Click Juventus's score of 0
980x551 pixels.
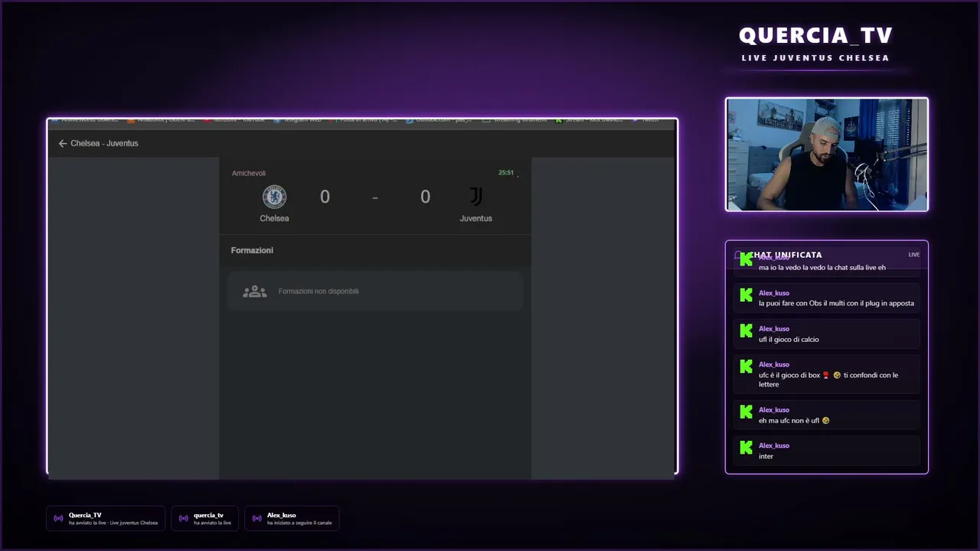[x=425, y=197]
